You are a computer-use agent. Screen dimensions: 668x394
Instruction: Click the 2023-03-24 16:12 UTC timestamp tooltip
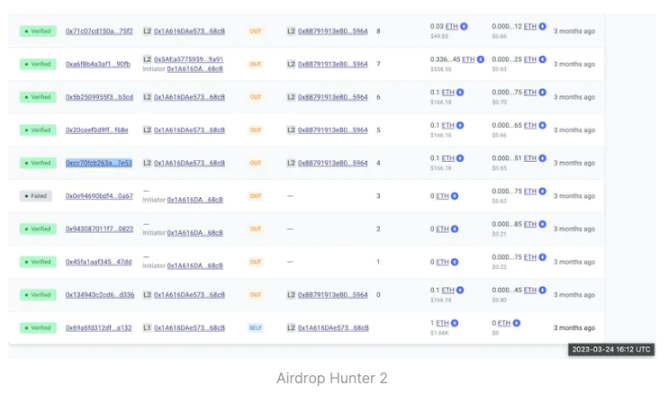click(611, 349)
